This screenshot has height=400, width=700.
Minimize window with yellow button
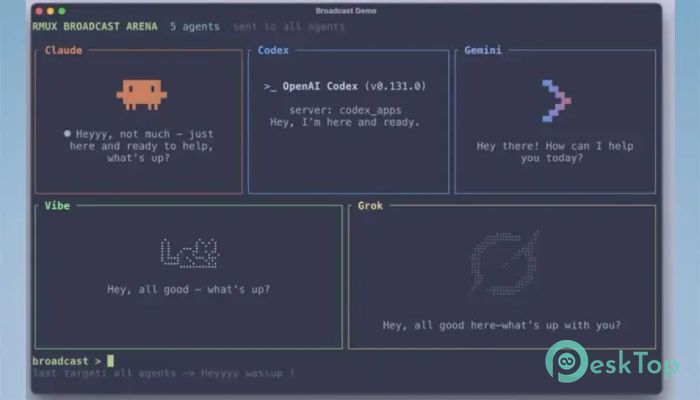(x=50, y=11)
